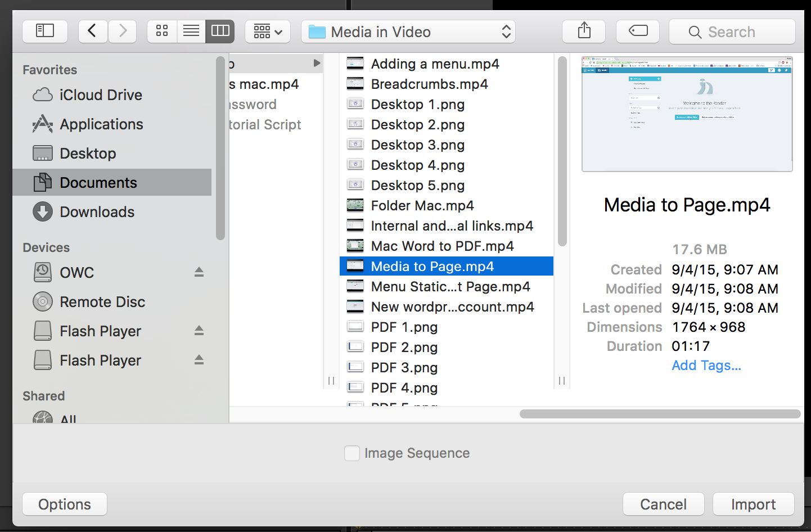811x532 pixels.
Task: Click the Add Tags link
Action: [706, 366]
